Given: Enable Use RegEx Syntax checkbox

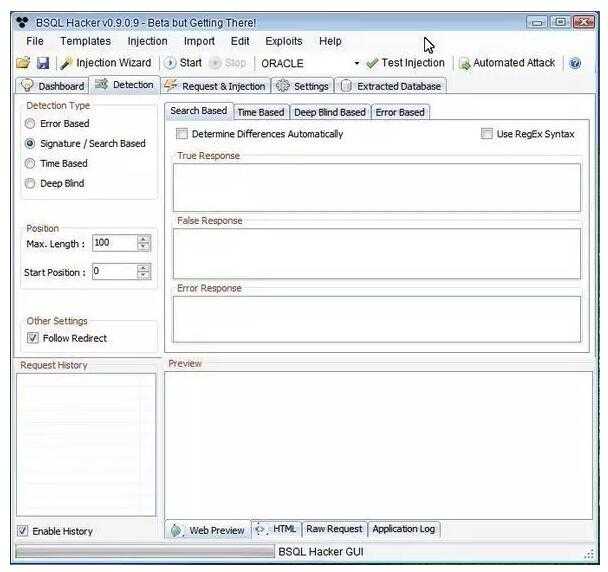Looking at the screenshot, I should coord(487,134).
